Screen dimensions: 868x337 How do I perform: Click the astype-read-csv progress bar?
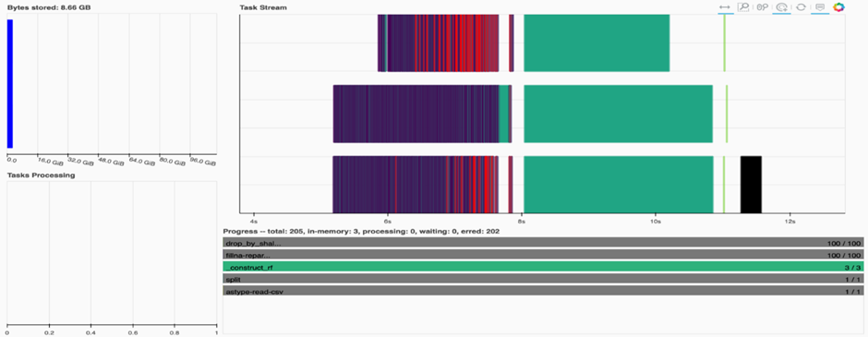click(x=543, y=291)
